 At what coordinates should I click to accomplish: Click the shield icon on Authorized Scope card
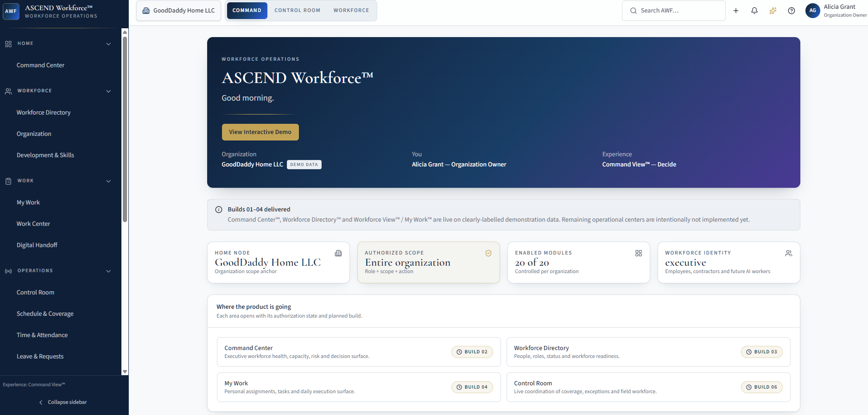488,253
